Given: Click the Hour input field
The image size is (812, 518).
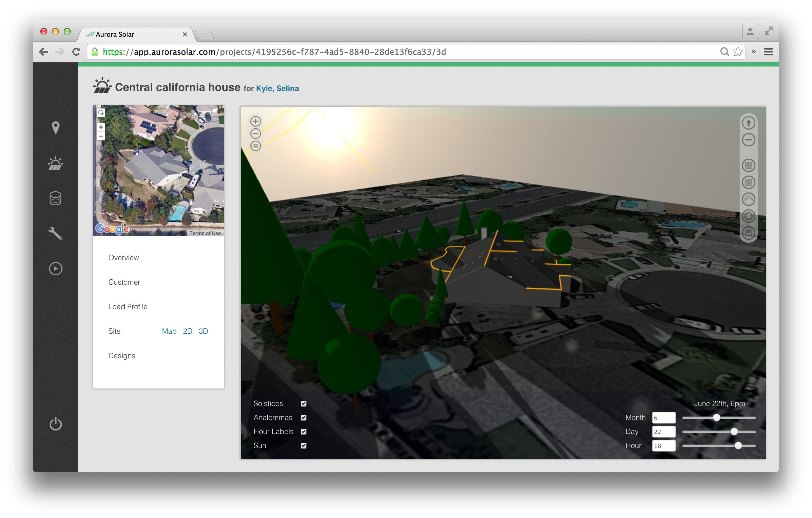Looking at the screenshot, I should [x=664, y=446].
